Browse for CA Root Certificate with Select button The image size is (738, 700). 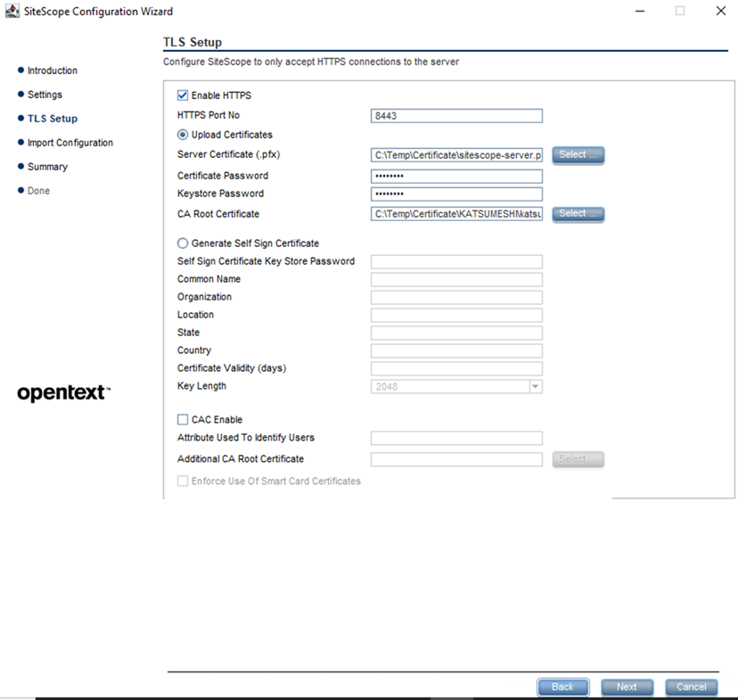click(578, 214)
